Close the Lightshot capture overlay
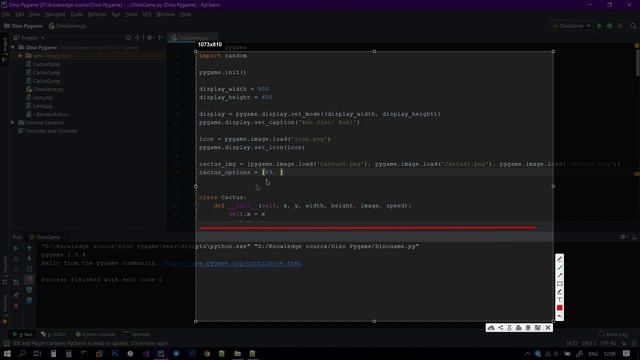 pyautogui.click(x=548, y=328)
